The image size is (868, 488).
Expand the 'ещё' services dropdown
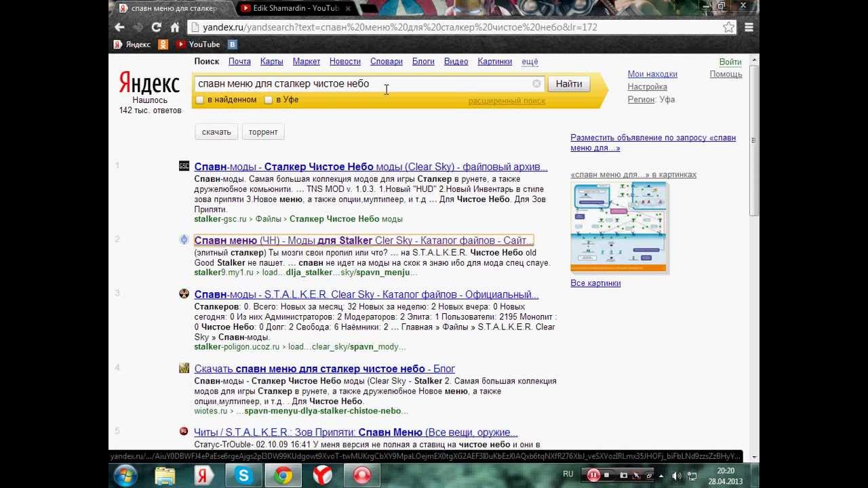pyautogui.click(x=530, y=61)
